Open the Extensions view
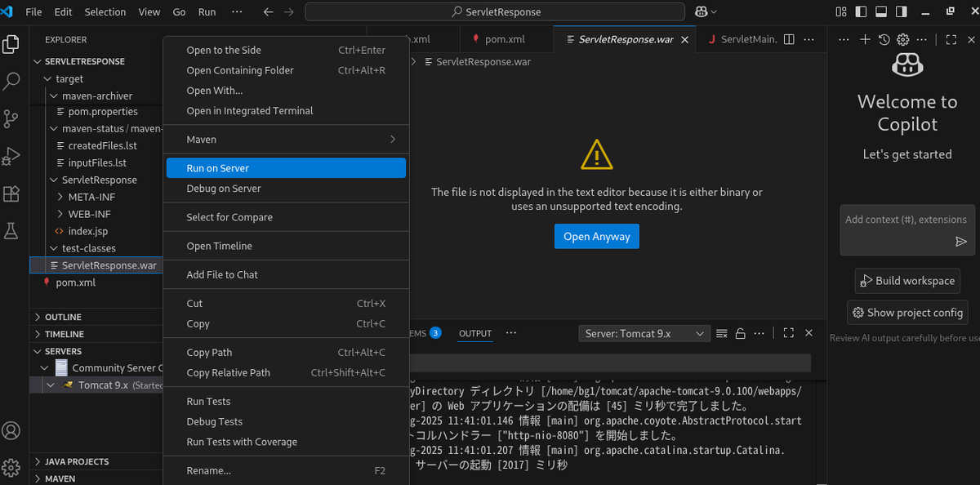Viewport: 980px width, 485px height. click(x=11, y=194)
